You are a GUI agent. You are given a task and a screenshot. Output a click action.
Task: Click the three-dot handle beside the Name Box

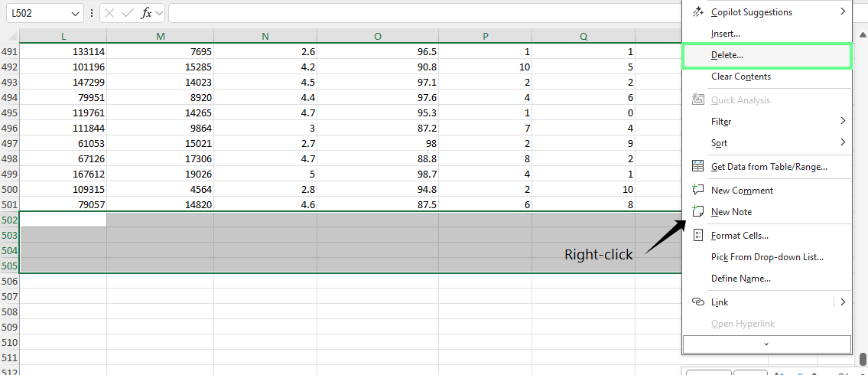[x=91, y=13]
